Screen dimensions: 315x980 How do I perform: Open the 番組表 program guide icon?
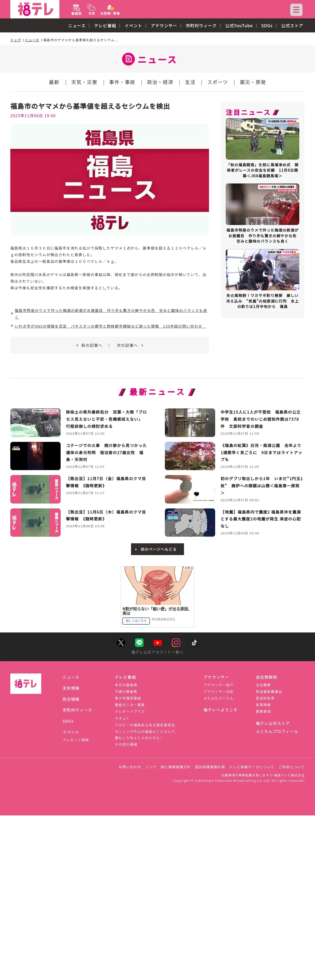point(76,10)
